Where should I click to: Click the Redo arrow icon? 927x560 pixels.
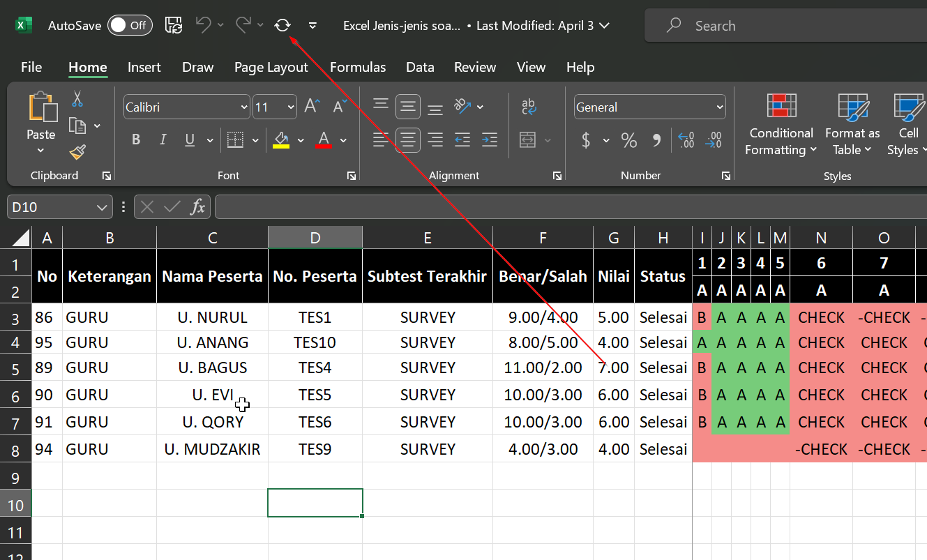click(243, 25)
